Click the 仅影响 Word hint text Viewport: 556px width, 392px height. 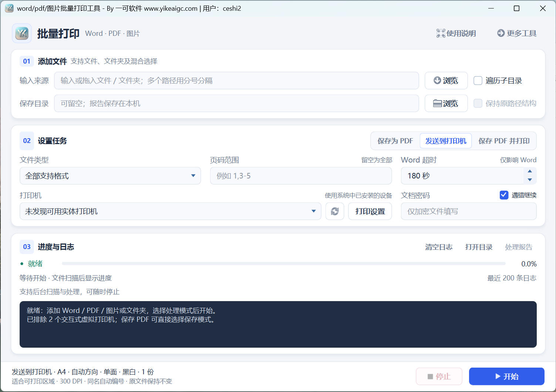[x=518, y=160]
